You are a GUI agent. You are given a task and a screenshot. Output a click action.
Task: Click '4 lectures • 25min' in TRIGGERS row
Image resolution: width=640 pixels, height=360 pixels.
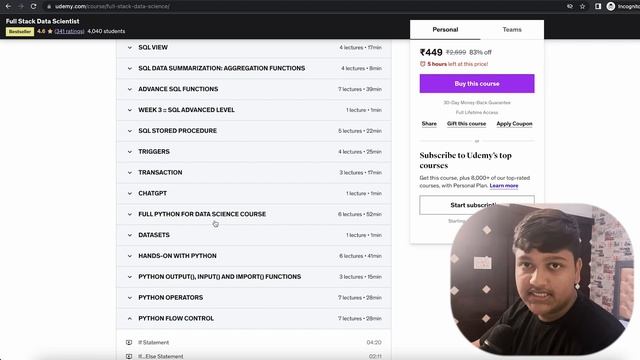click(x=360, y=151)
